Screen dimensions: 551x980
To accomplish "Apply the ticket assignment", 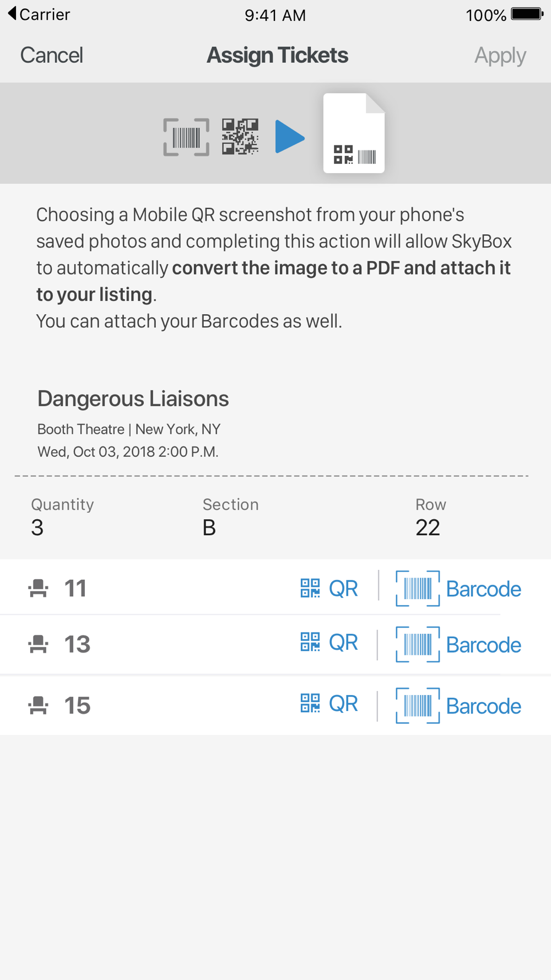I will 500,55.
